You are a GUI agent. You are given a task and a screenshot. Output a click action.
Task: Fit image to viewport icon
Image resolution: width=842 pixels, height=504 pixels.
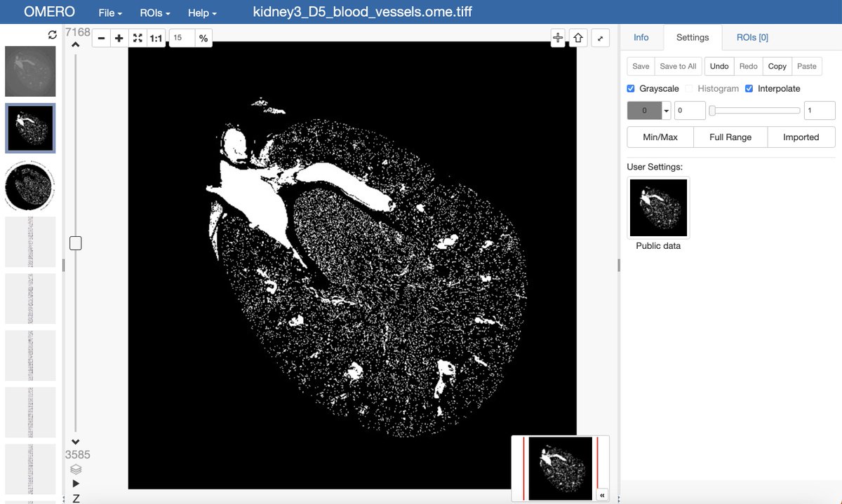coord(138,38)
